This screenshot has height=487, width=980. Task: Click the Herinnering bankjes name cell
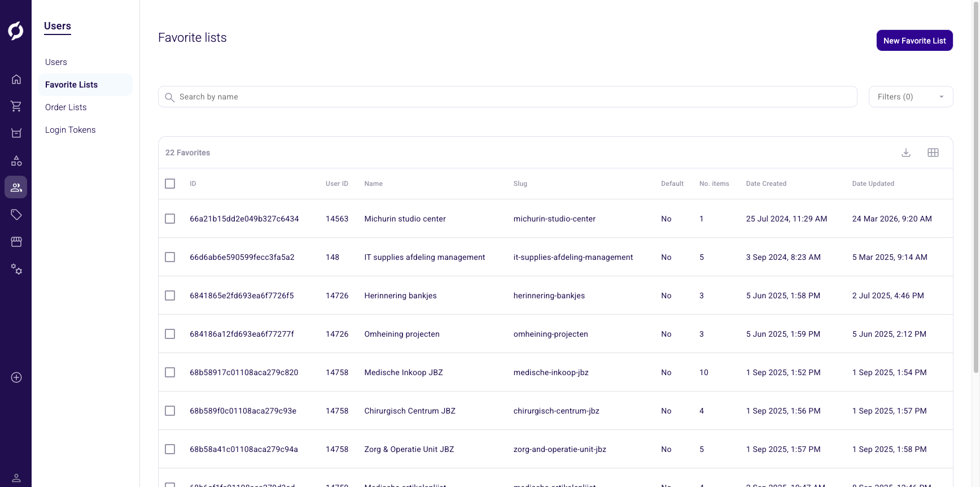[x=401, y=295]
